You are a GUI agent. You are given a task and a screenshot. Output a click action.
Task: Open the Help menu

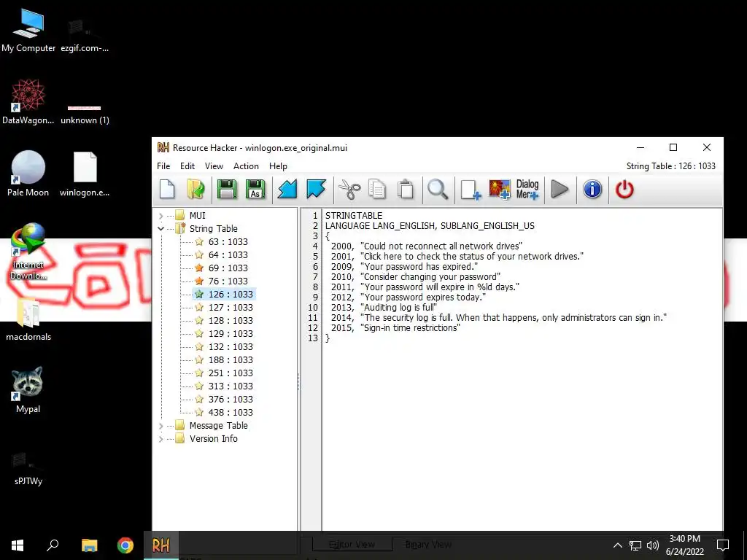pos(278,166)
